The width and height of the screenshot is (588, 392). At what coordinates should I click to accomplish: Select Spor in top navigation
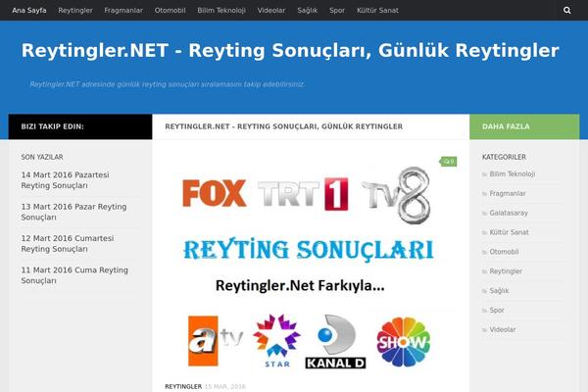coord(337,11)
